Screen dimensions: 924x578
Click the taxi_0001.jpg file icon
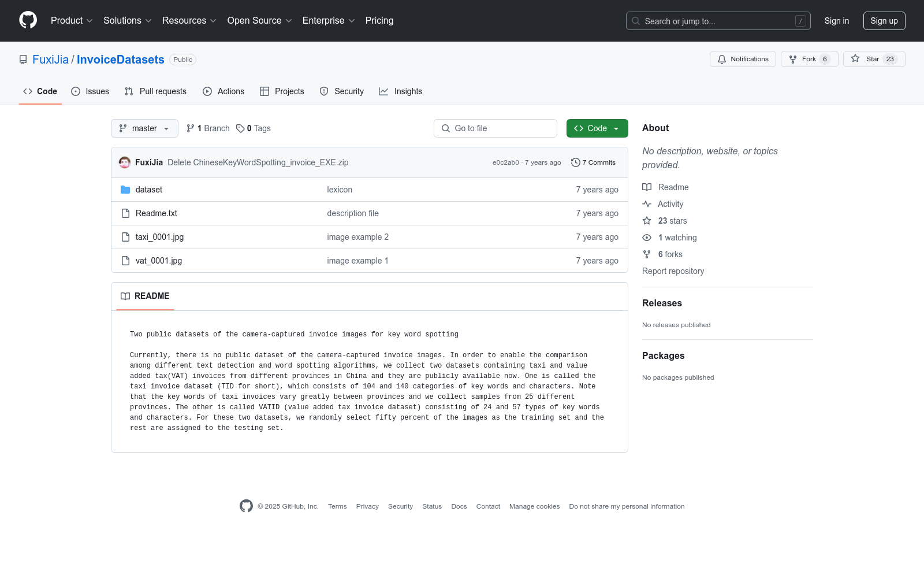pyautogui.click(x=125, y=237)
